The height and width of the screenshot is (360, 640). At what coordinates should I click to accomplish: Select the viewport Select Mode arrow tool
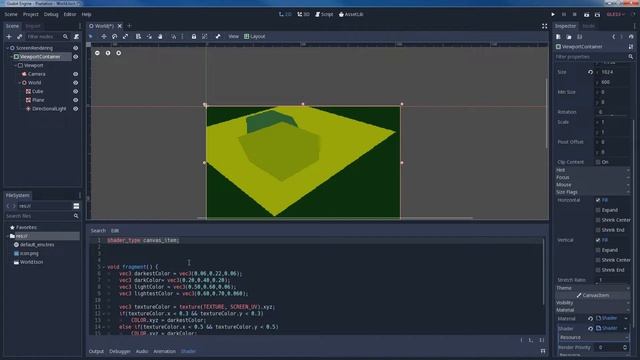[91, 36]
